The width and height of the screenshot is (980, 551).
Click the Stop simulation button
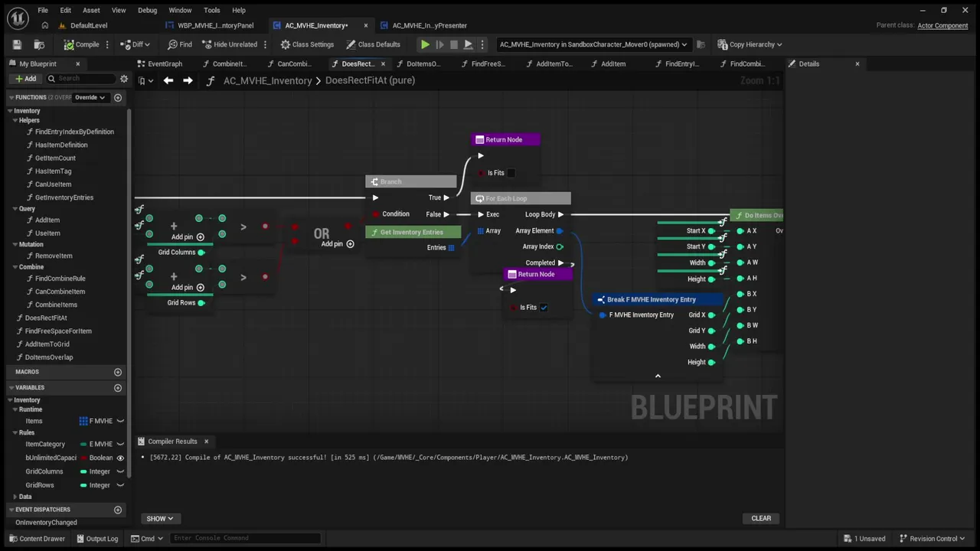pos(454,44)
